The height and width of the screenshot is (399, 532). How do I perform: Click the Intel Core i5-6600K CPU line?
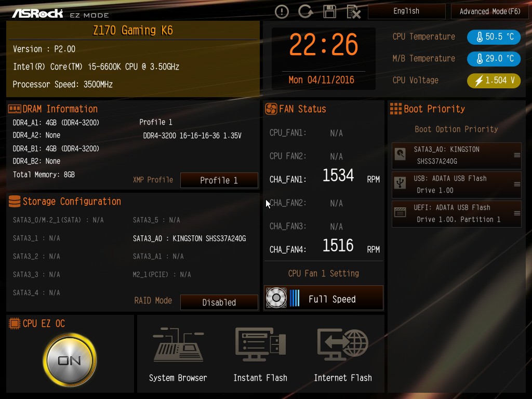pyautogui.click(x=96, y=67)
